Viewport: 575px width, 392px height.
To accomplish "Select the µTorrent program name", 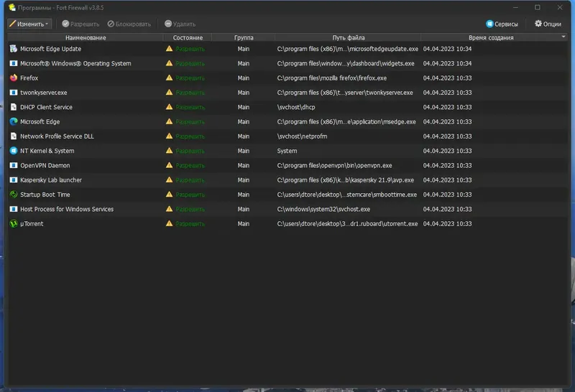I will [x=32, y=223].
